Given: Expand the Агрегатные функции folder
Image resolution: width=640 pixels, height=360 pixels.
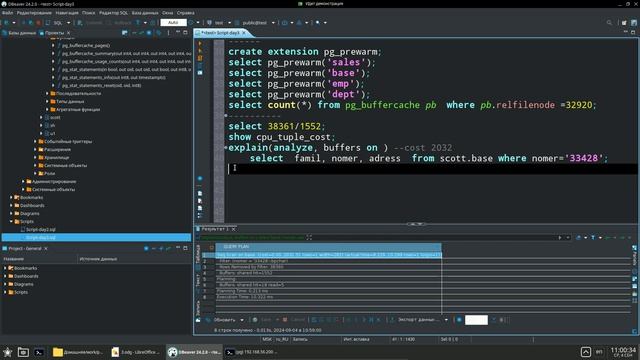Looking at the screenshot, I should pyautogui.click(x=47, y=109).
